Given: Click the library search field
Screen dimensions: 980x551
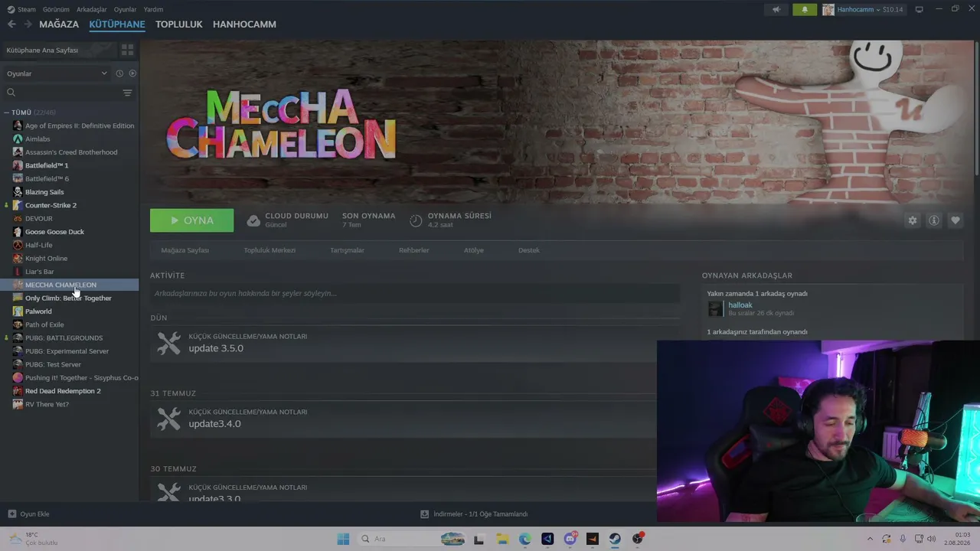Looking at the screenshot, I should [x=61, y=93].
